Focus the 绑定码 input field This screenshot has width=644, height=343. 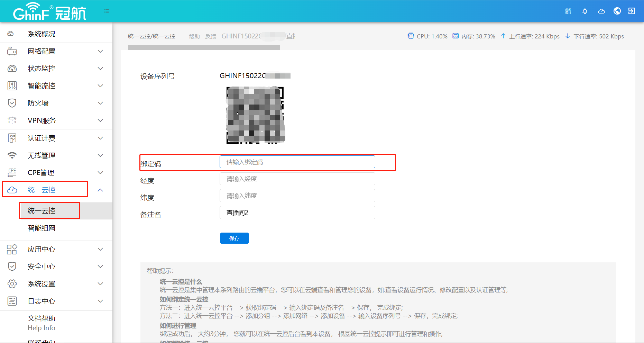point(297,162)
